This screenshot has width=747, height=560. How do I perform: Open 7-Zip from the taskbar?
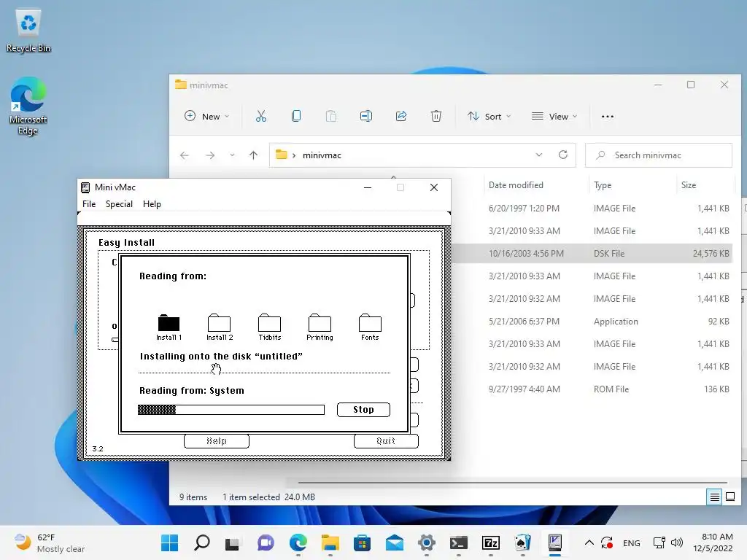point(491,542)
